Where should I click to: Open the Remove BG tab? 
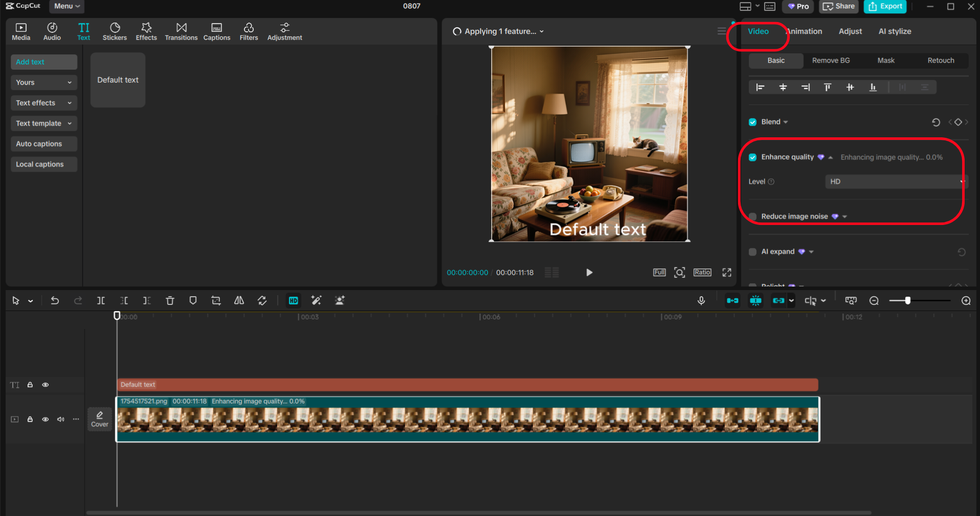pyautogui.click(x=831, y=60)
